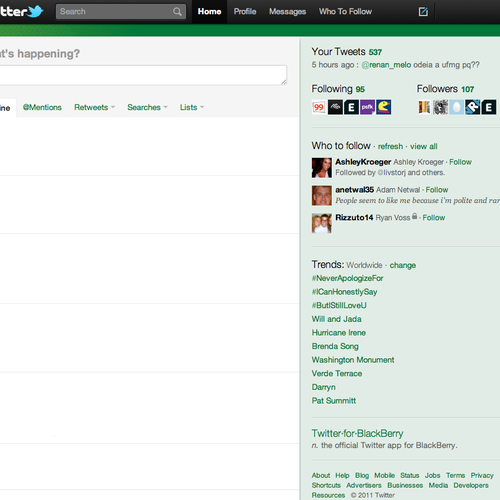The image size is (500, 500).
Task: Open the Verde Terrace trend
Action: tap(337, 374)
